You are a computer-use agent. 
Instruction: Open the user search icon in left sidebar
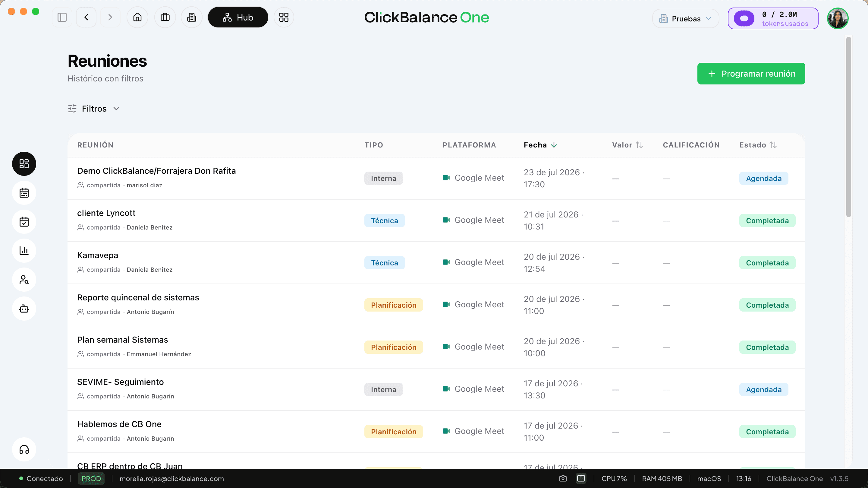pyautogui.click(x=24, y=280)
